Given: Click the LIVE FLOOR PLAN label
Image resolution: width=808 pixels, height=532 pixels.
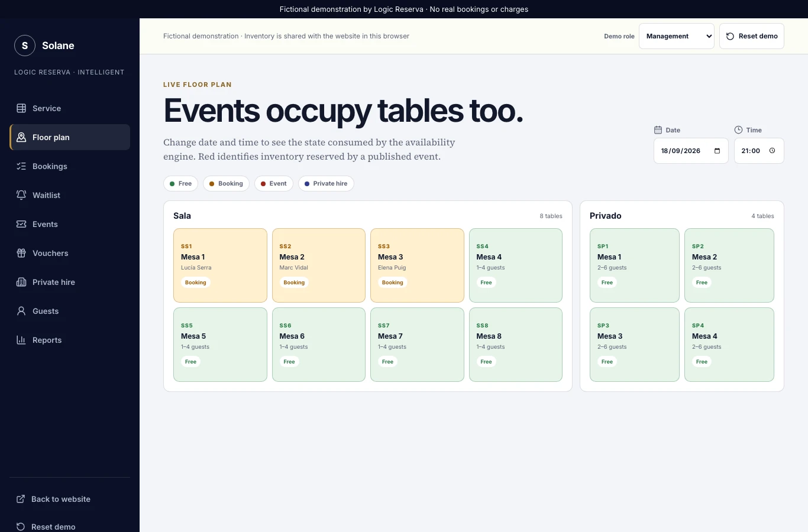Looking at the screenshot, I should point(198,85).
